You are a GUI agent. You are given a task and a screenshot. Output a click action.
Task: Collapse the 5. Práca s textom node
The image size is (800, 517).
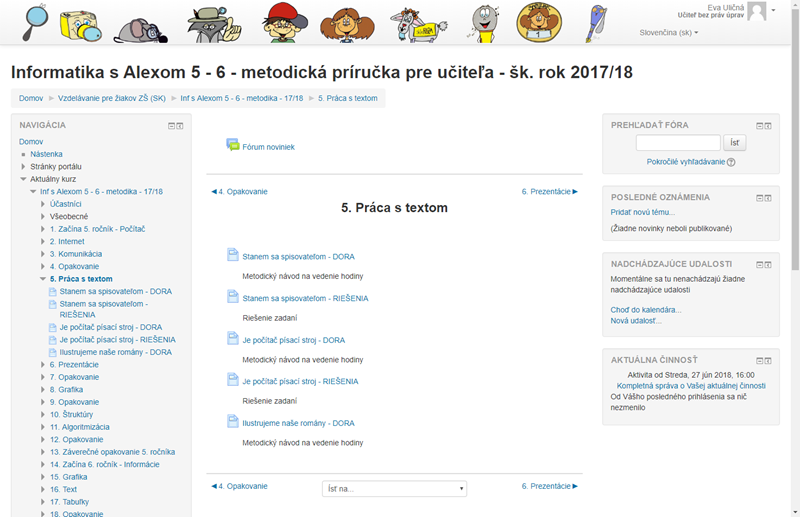(x=43, y=279)
